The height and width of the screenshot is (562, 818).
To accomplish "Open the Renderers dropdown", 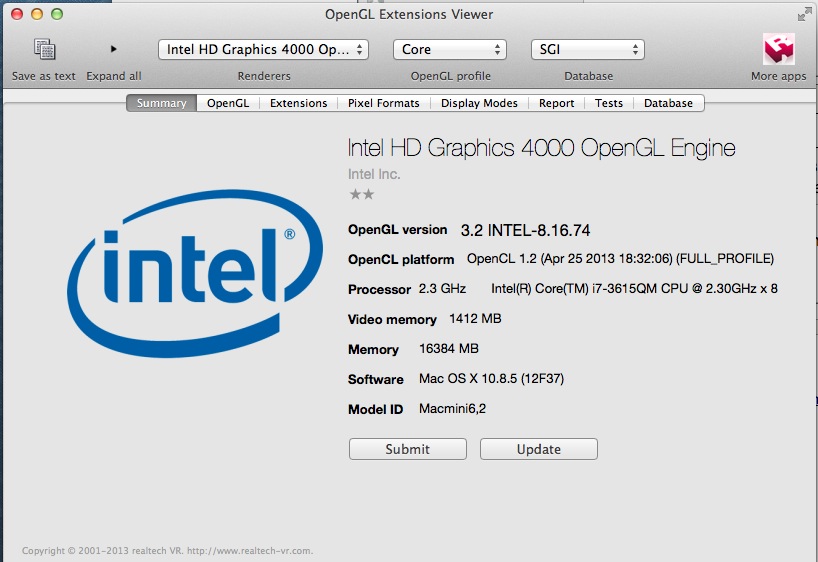I will pos(263,50).
